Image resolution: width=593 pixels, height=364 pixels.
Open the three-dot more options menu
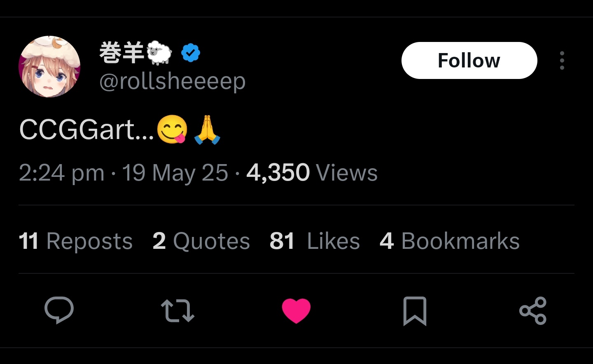[x=562, y=60]
